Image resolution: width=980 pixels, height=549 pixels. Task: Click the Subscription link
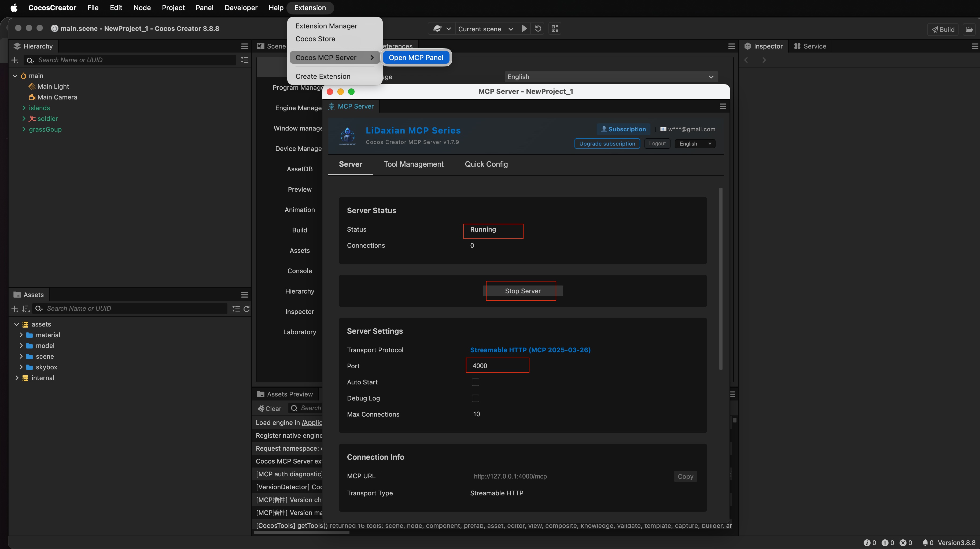[623, 129]
